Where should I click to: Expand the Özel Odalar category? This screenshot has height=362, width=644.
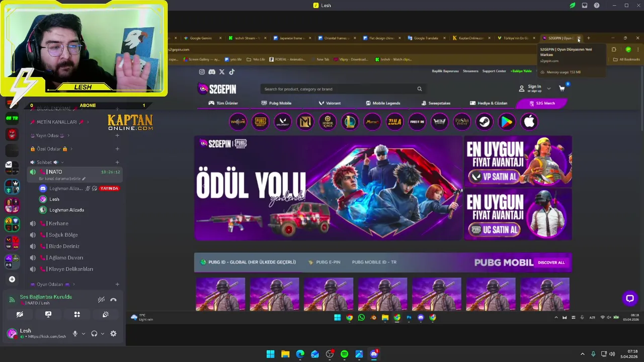(51, 149)
